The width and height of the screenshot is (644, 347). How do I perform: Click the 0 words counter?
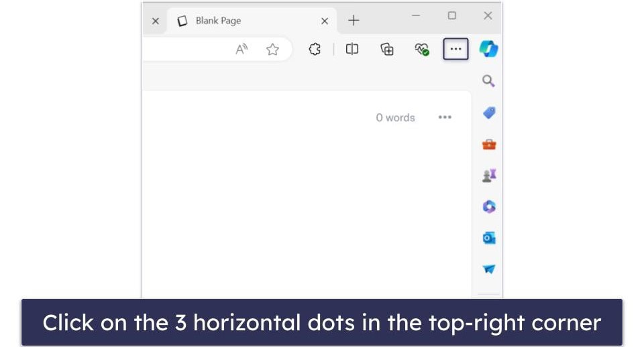(x=396, y=118)
